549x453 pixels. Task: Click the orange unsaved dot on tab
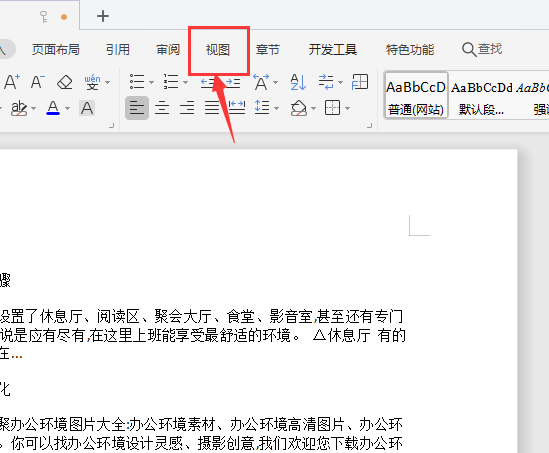[x=64, y=17]
